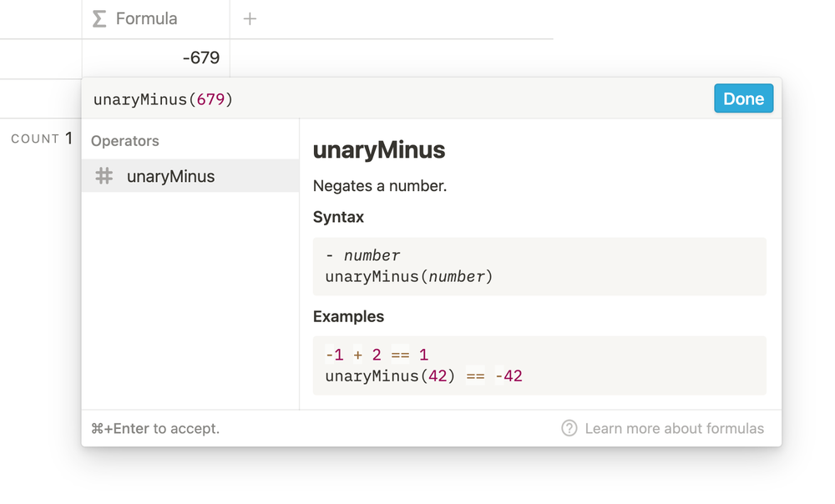Click the Examples section heading
Viewport: 835px width, 504px height.
[x=348, y=316]
